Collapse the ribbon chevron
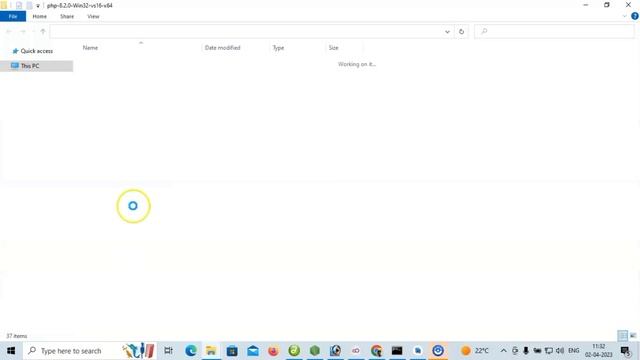The image size is (640, 360). (x=624, y=16)
